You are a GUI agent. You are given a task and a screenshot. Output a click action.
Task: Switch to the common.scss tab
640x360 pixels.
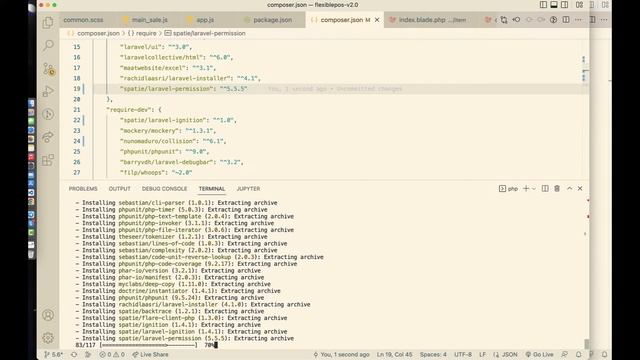pos(83,20)
